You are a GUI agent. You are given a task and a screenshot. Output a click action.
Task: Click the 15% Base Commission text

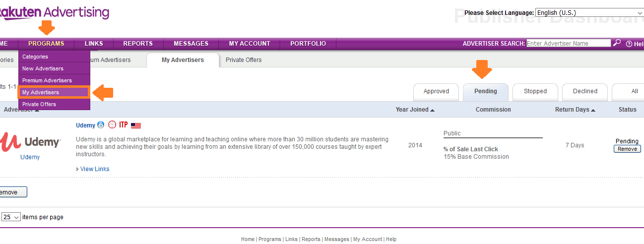476,157
